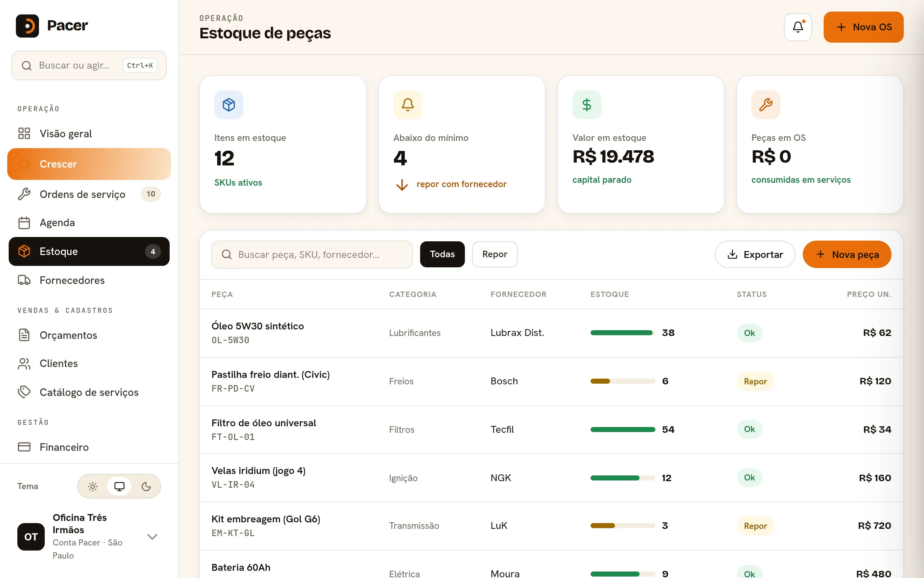Click the star icon beside Crescer
924x578 pixels.
tap(24, 164)
